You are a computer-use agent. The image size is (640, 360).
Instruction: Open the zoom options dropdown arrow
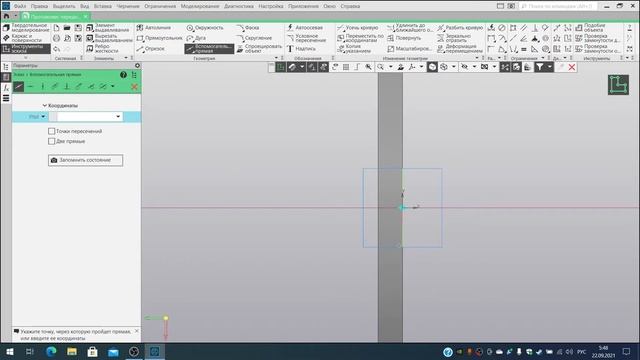click(391, 67)
